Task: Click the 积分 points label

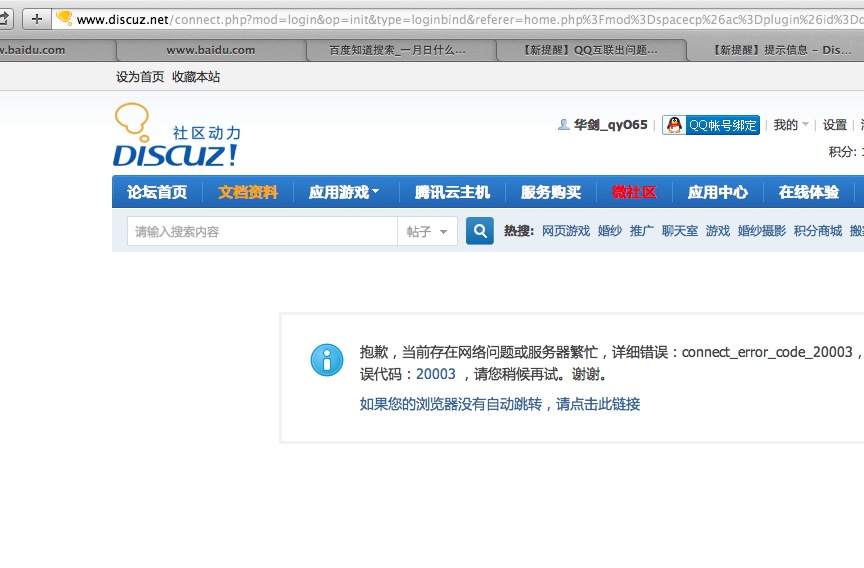Action: point(843,152)
